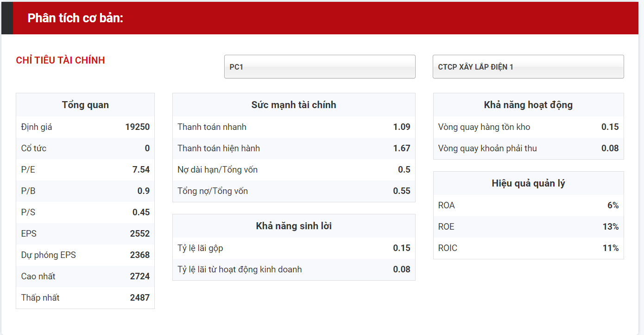Click the EPS row label

click(29, 234)
